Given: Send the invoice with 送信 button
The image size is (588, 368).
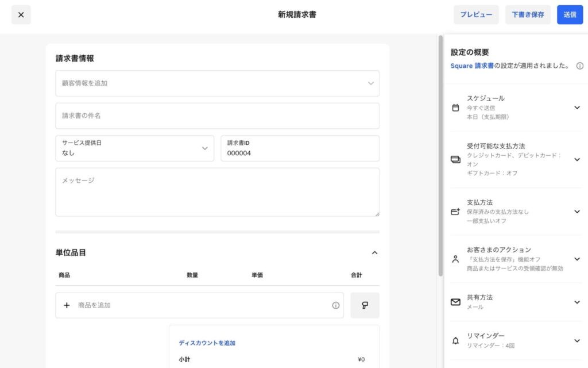Looking at the screenshot, I should tap(570, 15).
